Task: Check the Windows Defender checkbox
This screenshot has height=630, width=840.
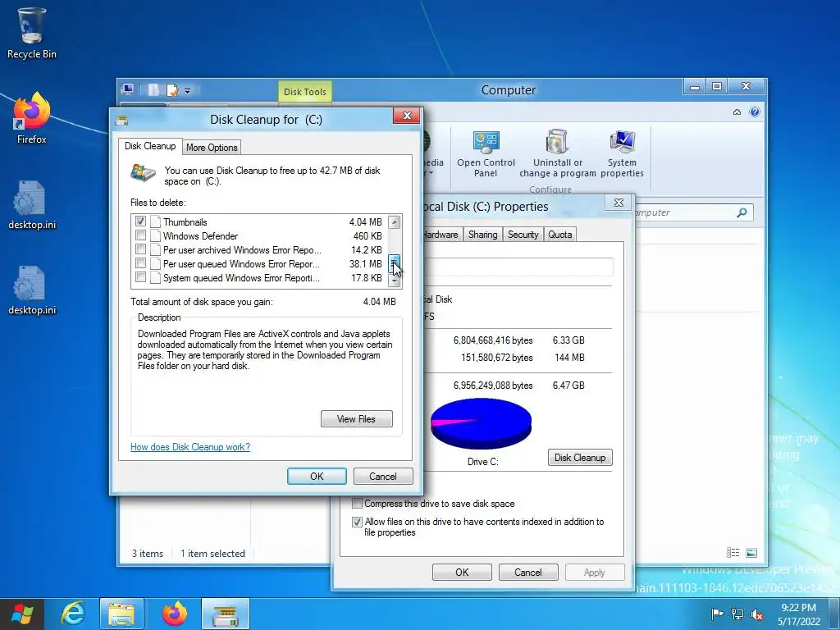Action: pyautogui.click(x=140, y=235)
